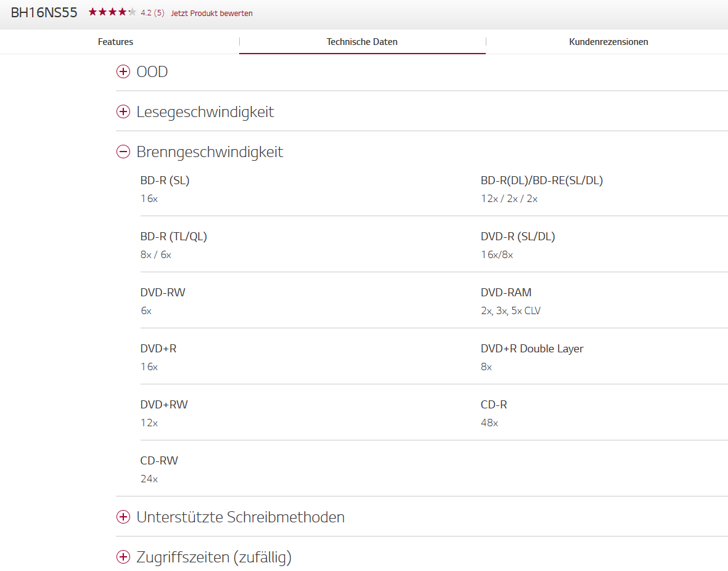
Task: Collapse the Brenngeschwindigkeit section minus icon
Action: 123,152
